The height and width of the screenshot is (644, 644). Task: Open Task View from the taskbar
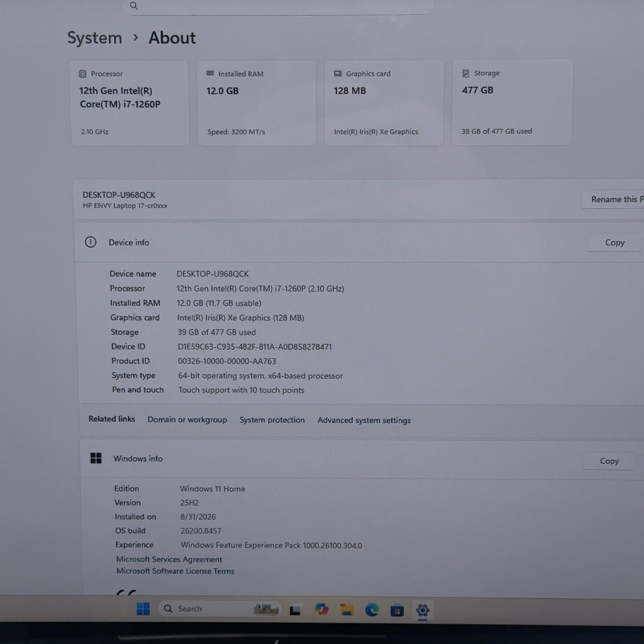[x=295, y=610]
